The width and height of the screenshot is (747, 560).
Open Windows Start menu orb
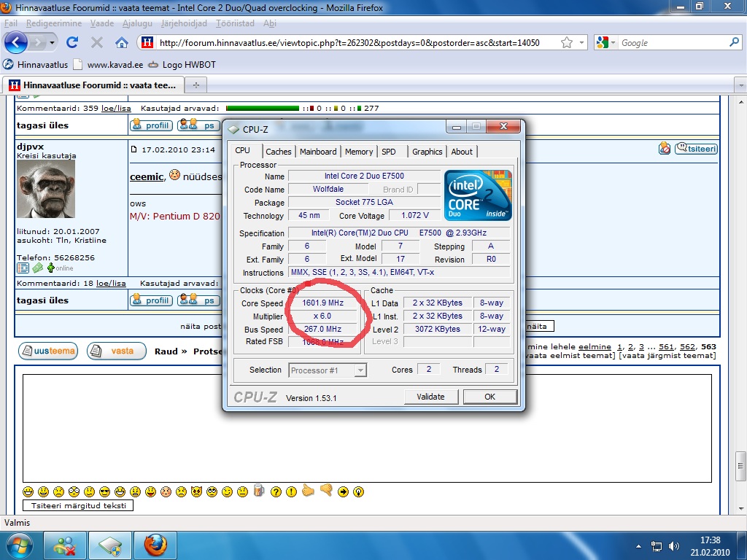[18, 545]
